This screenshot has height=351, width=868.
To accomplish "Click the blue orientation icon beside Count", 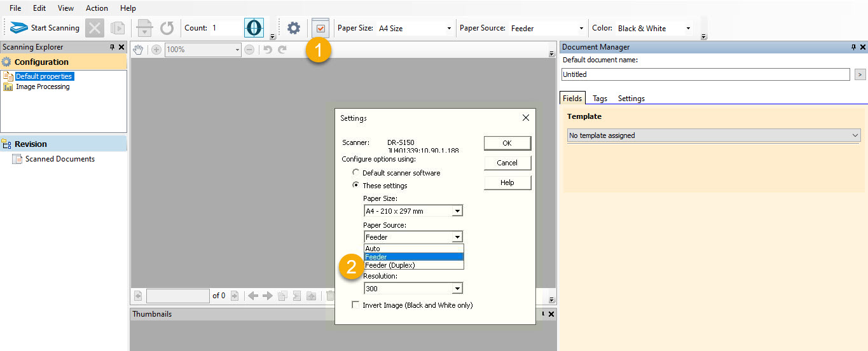I will point(254,28).
